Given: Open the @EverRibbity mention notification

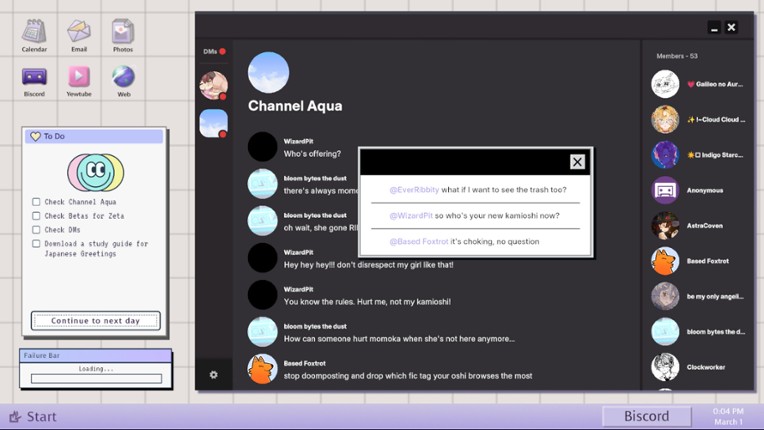Looking at the screenshot, I should coord(476,190).
